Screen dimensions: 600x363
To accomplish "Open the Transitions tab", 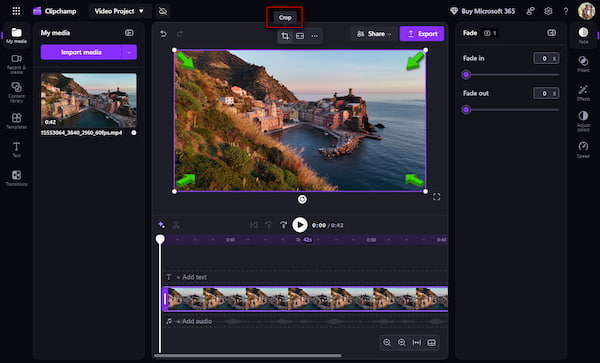I will coord(16,178).
